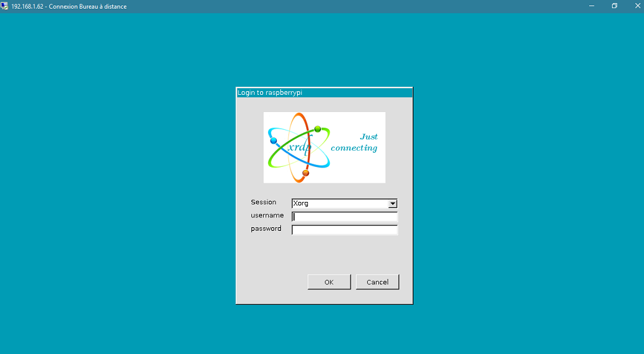Image resolution: width=644 pixels, height=354 pixels.
Task: Minimize the Remote Desktop window
Action: 592,6
